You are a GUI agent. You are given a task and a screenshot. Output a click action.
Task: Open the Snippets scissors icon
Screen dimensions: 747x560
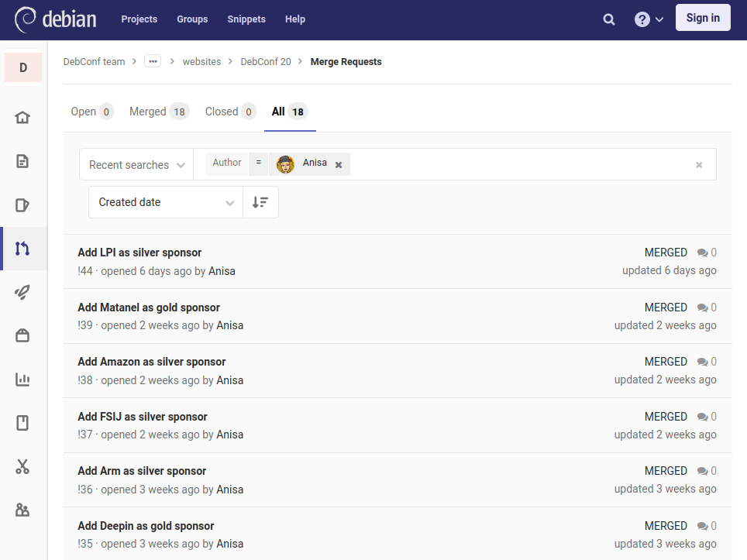(x=22, y=466)
